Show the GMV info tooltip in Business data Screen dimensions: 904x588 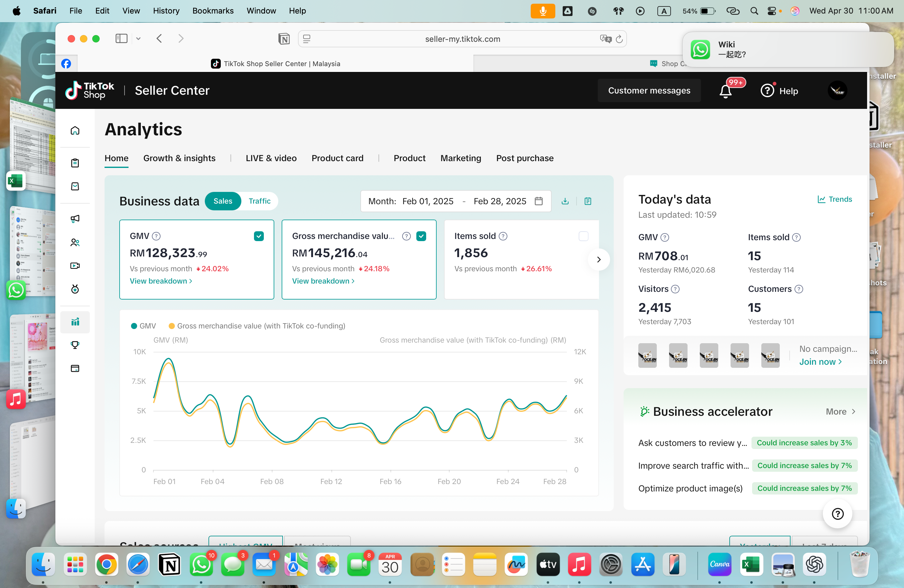[156, 236]
